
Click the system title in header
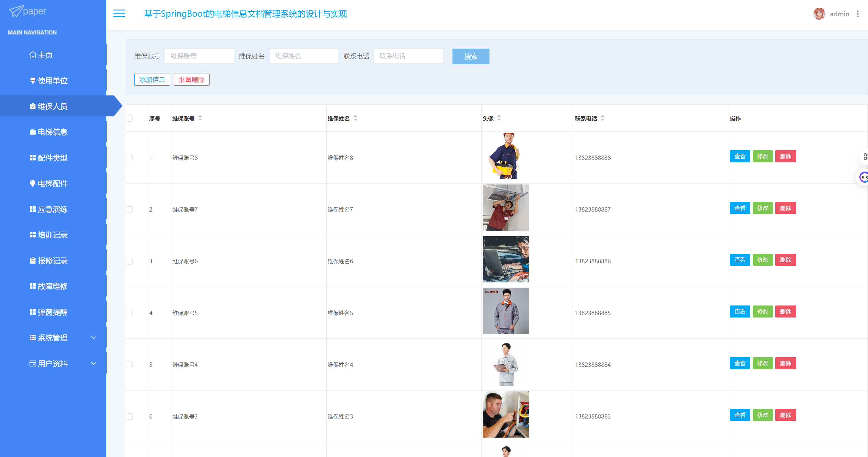click(245, 14)
